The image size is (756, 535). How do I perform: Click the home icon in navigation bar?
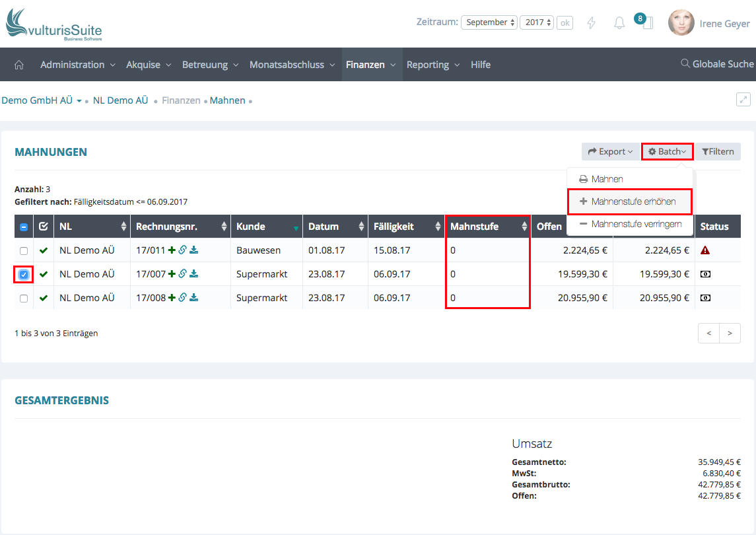[x=19, y=65]
